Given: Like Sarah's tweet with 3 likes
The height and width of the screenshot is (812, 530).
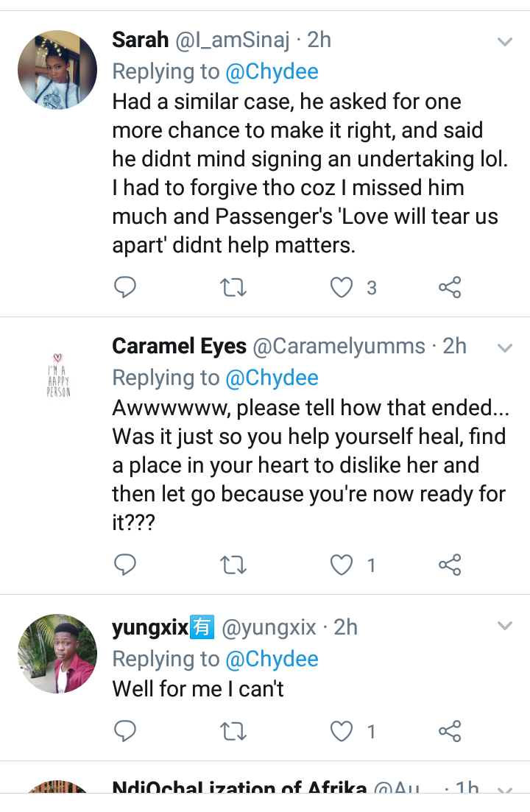Looking at the screenshot, I should (342, 287).
